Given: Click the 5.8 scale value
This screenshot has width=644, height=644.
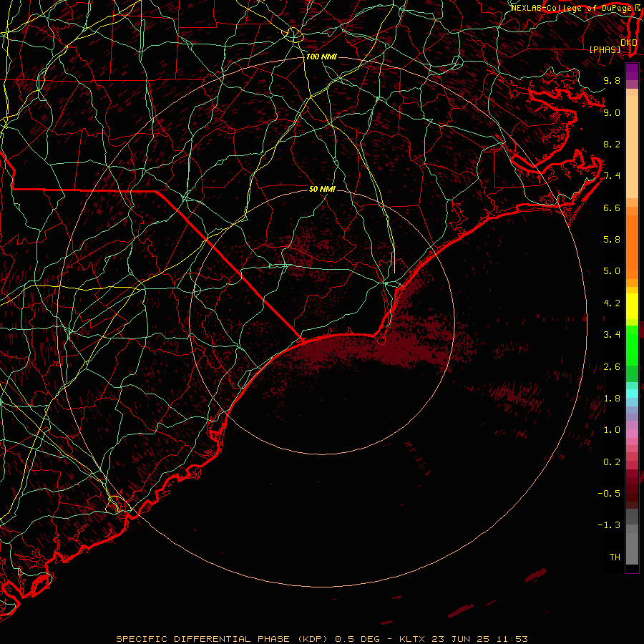Looking at the screenshot, I should click(x=612, y=240).
